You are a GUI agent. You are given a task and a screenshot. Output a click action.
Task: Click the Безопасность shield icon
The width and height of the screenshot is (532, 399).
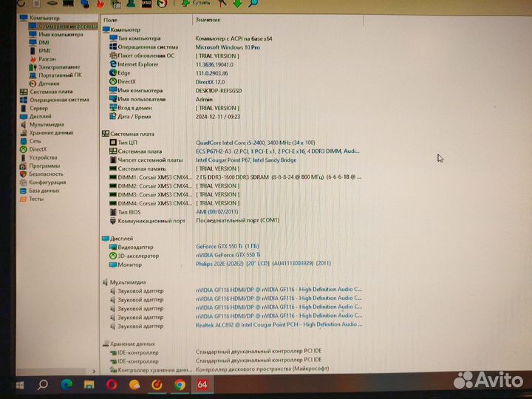coord(24,174)
